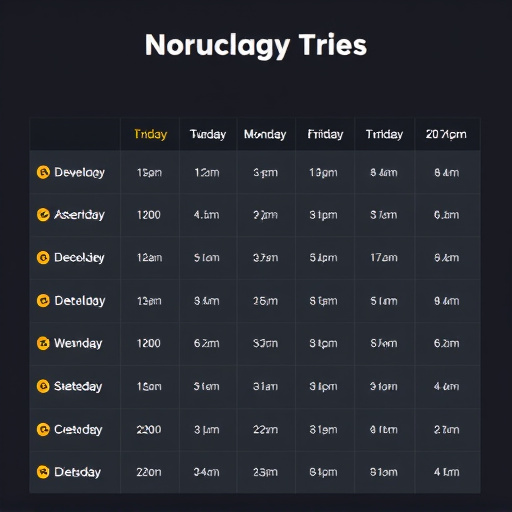Click the yellow icon beside Steteday
The image size is (512, 512).
43,386
